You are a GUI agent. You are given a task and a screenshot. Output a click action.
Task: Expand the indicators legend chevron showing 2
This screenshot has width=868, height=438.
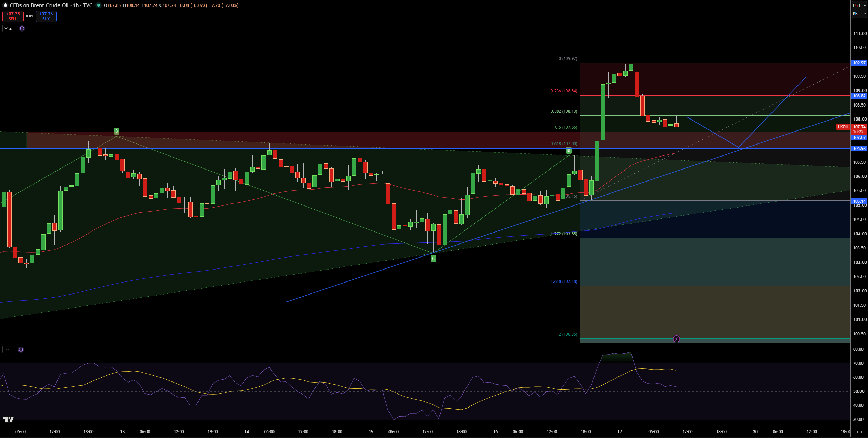tap(8, 28)
